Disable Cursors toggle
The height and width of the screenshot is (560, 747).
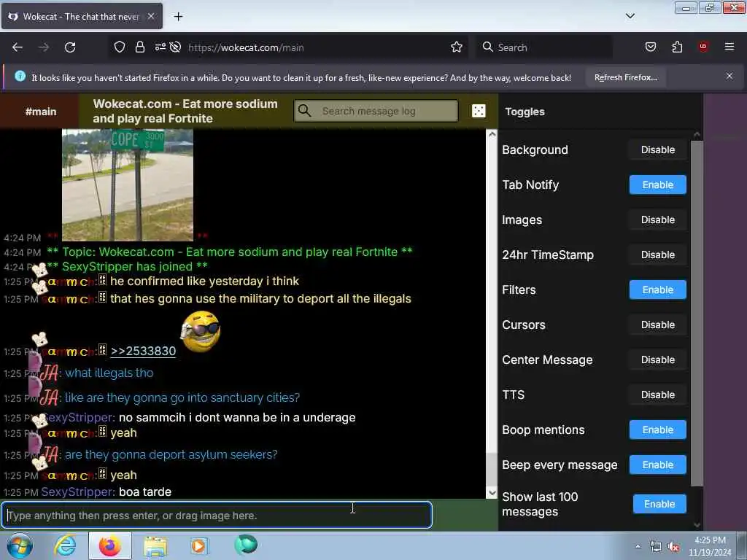coord(657,324)
